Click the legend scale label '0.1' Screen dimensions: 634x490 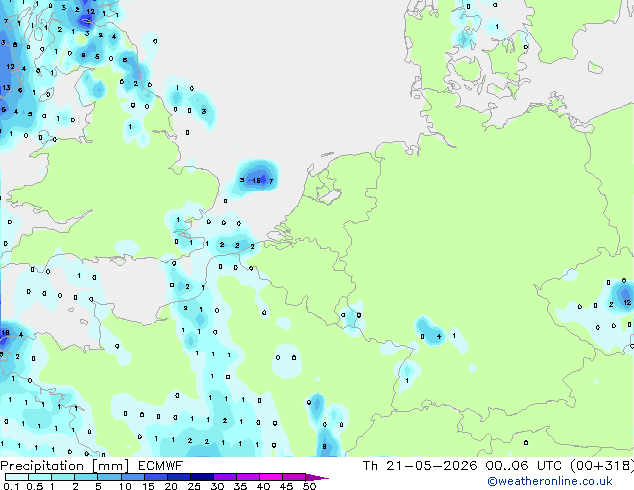coord(11,486)
